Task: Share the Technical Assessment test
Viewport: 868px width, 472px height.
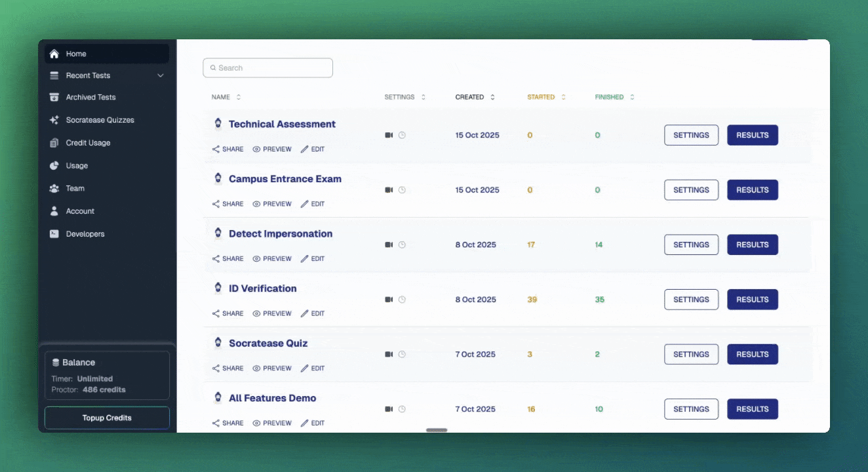Action: [227, 149]
